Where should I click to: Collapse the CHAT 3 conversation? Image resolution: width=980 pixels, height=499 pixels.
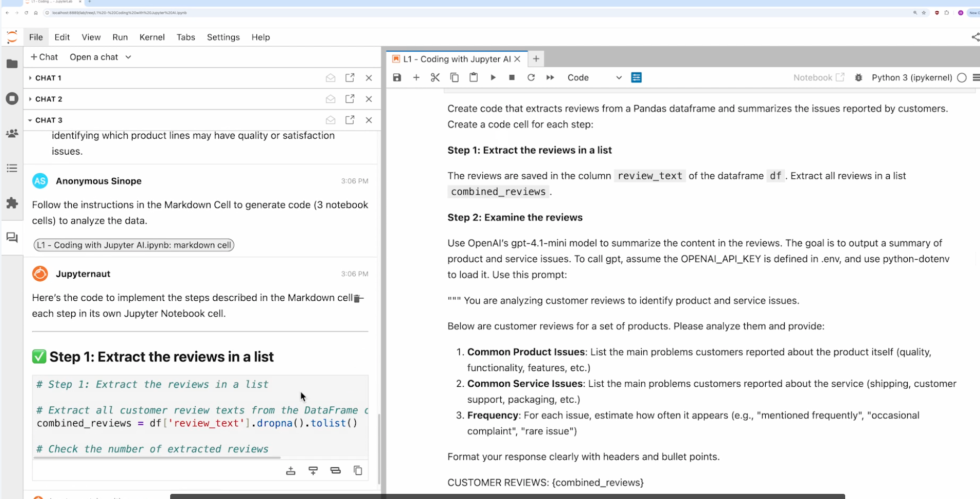30,120
